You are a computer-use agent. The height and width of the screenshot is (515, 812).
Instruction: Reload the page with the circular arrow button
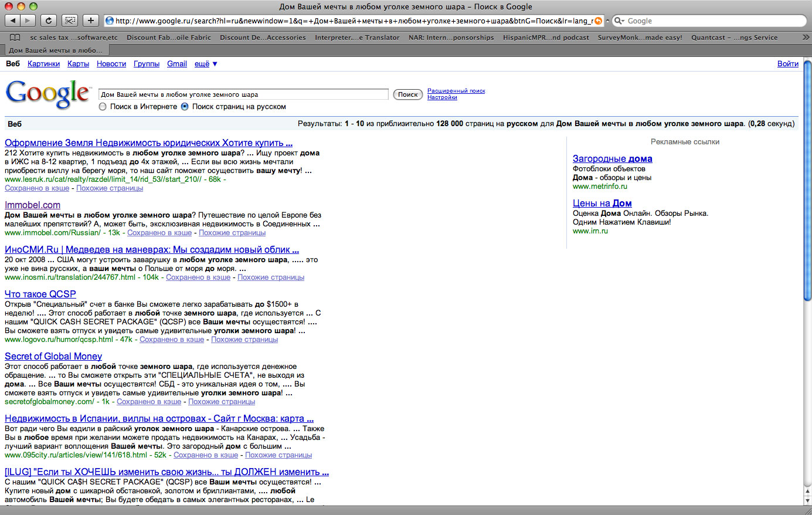pos(49,21)
